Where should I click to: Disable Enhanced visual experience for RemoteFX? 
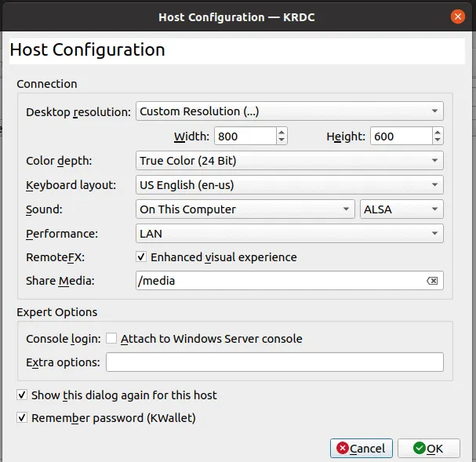(141, 257)
